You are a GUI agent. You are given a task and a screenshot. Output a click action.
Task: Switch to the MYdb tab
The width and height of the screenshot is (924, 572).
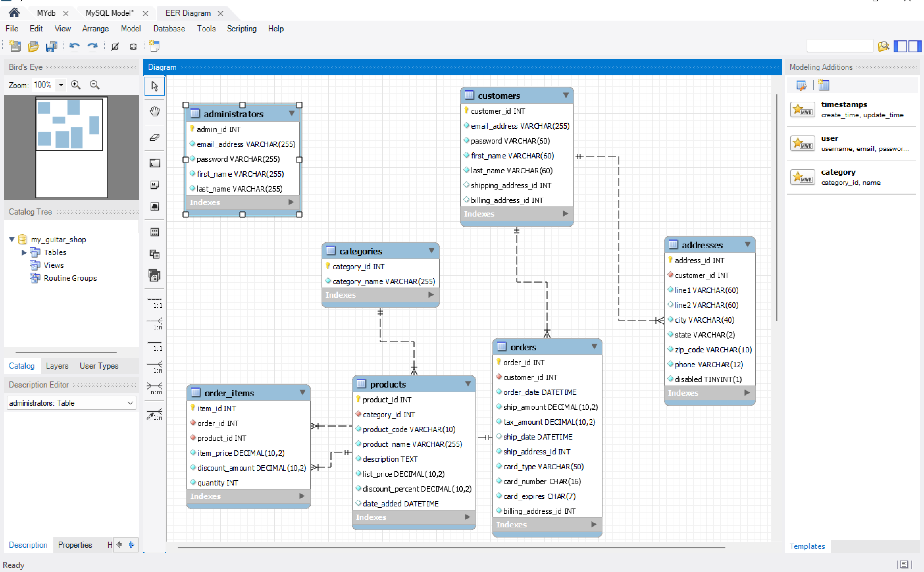click(x=46, y=13)
